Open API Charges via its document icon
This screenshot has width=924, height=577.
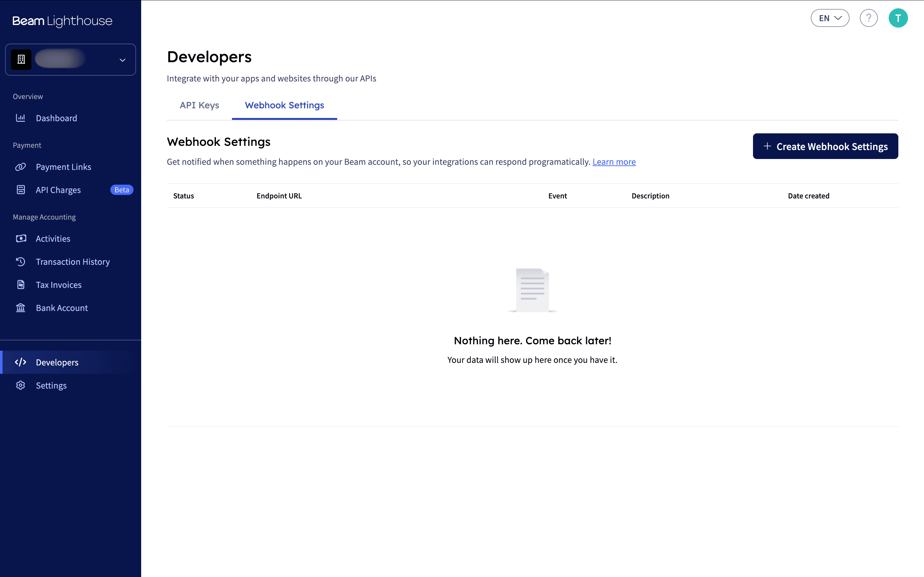(x=21, y=190)
